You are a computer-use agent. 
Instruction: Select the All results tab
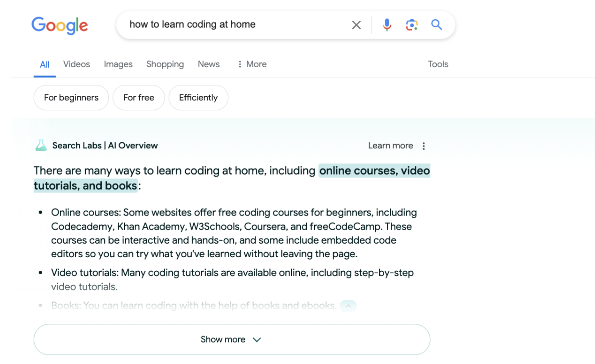tap(44, 65)
